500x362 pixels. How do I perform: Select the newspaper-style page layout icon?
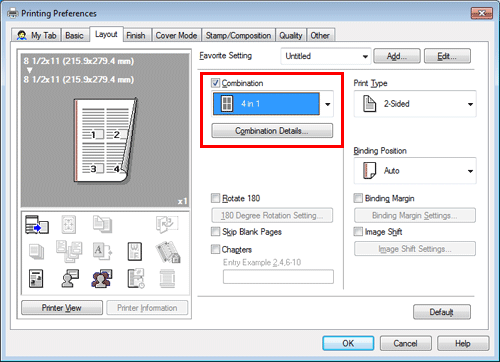[36, 279]
